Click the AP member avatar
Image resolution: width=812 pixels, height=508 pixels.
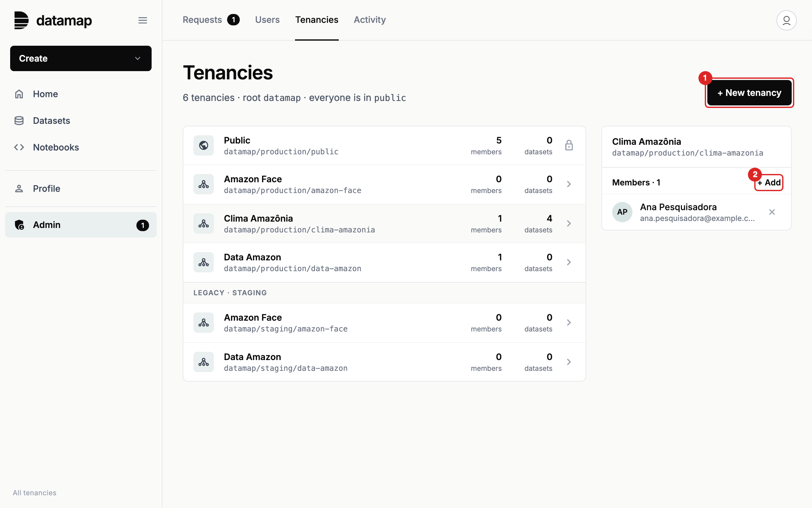622,212
